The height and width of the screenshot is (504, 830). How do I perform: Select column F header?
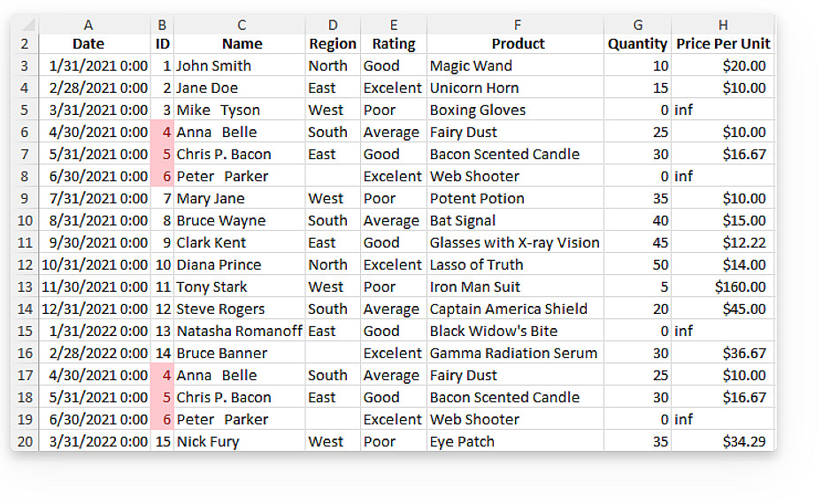pyautogui.click(x=517, y=25)
